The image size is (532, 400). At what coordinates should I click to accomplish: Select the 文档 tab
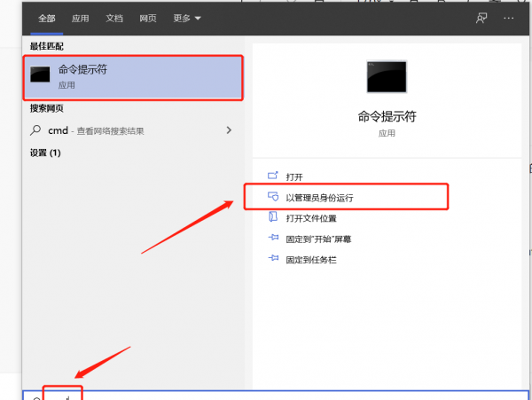(x=114, y=19)
